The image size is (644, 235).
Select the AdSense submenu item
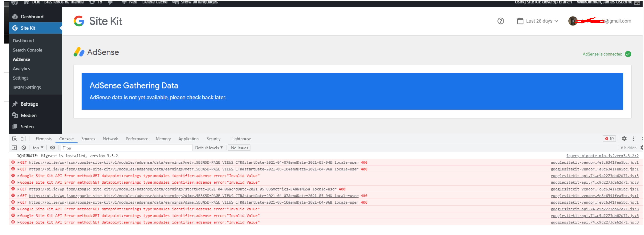coord(21,59)
